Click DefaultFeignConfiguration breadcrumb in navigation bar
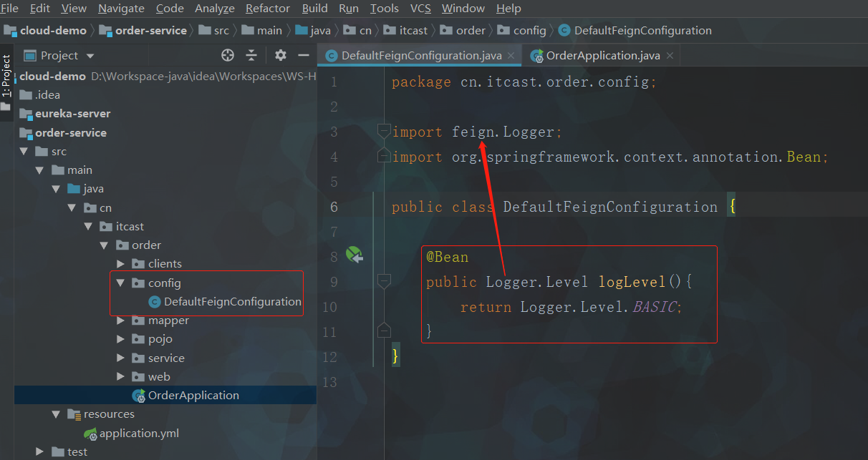868x460 pixels. [x=635, y=30]
